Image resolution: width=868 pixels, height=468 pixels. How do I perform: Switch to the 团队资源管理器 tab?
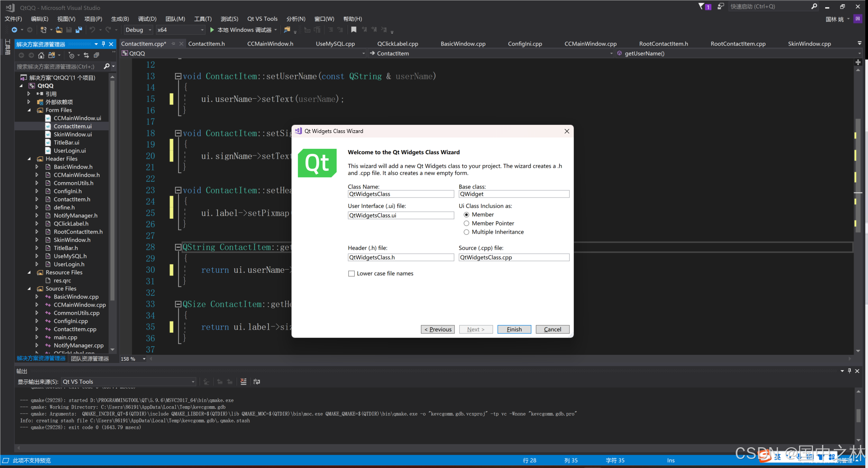pyautogui.click(x=90, y=358)
